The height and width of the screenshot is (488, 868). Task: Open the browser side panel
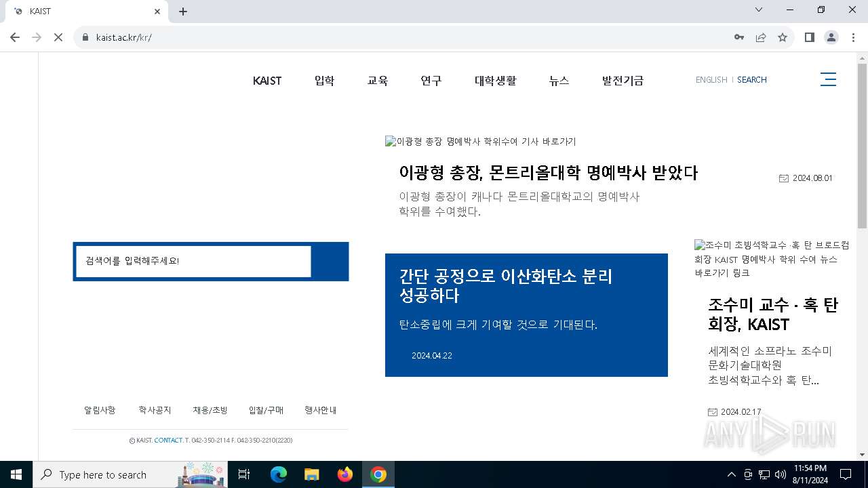810,37
